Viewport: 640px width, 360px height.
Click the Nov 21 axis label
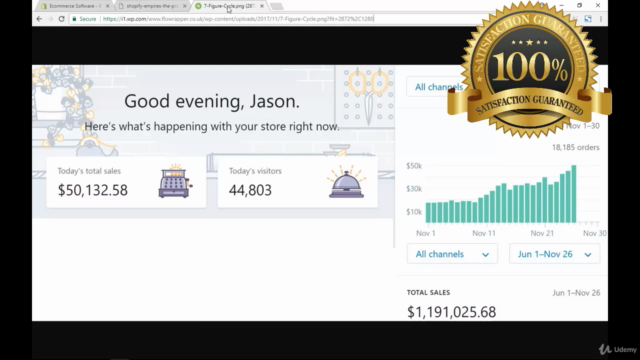tap(542, 233)
